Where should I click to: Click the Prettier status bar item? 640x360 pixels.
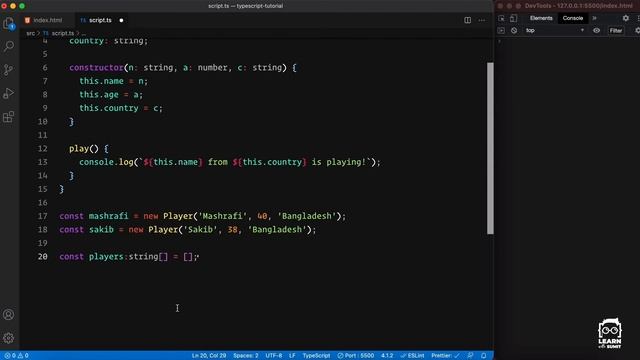click(445, 356)
